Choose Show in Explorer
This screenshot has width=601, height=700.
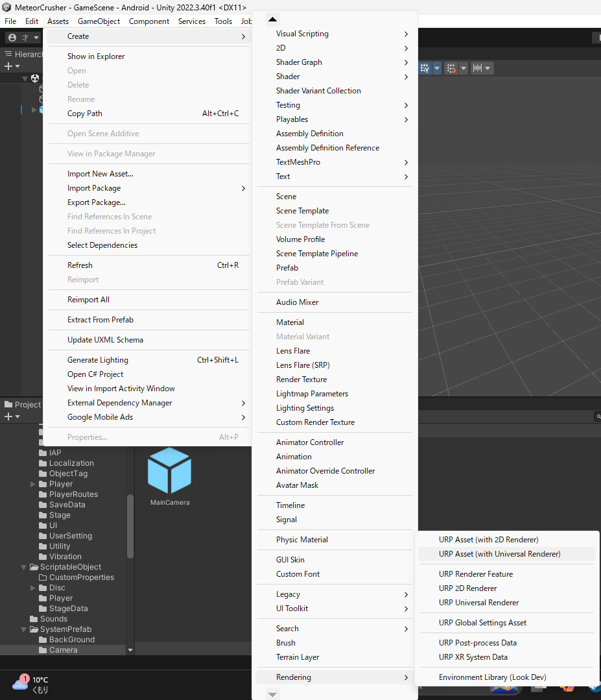pyautogui.click(x=148, y=56)
